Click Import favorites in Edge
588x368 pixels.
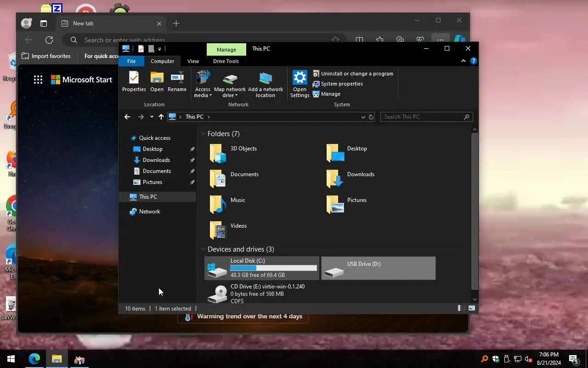coord(46,56)
